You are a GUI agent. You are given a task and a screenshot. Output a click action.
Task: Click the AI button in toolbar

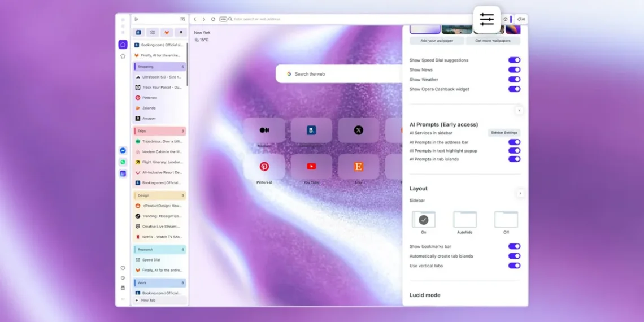click(521, 19)
